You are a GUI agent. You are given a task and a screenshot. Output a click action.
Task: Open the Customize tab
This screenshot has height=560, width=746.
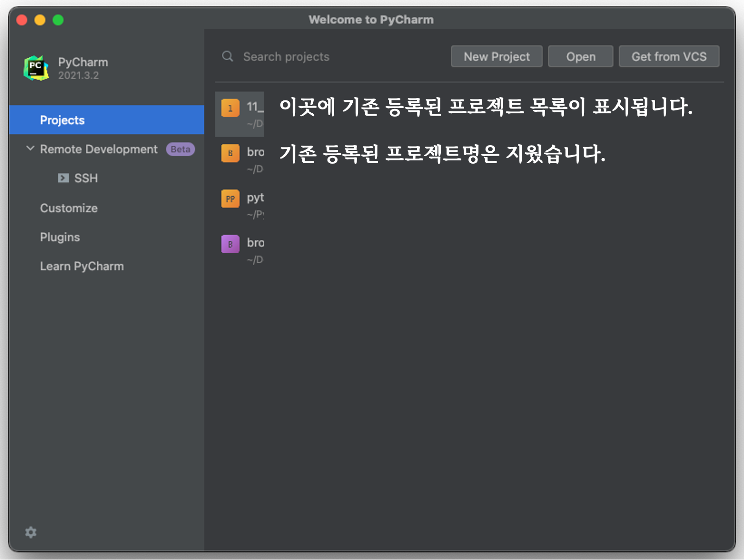(x=69, y=208)
